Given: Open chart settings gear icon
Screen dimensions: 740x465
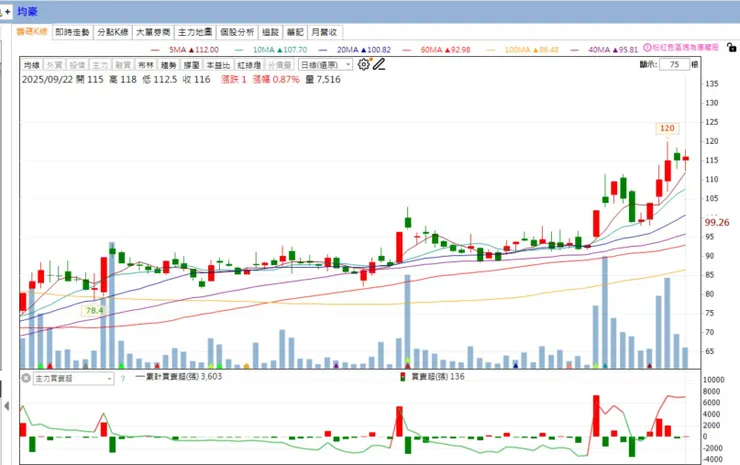Looking at the screenshot, I should (363, 64).
